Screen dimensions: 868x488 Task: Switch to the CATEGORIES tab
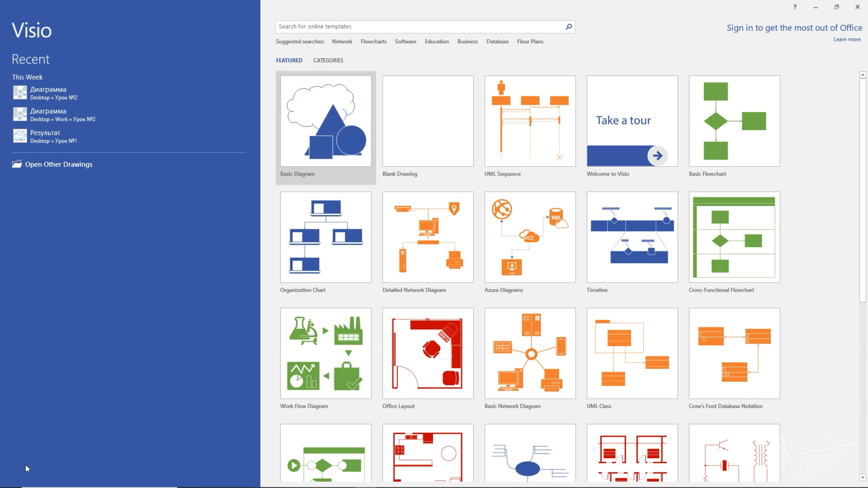click(328, 60)
